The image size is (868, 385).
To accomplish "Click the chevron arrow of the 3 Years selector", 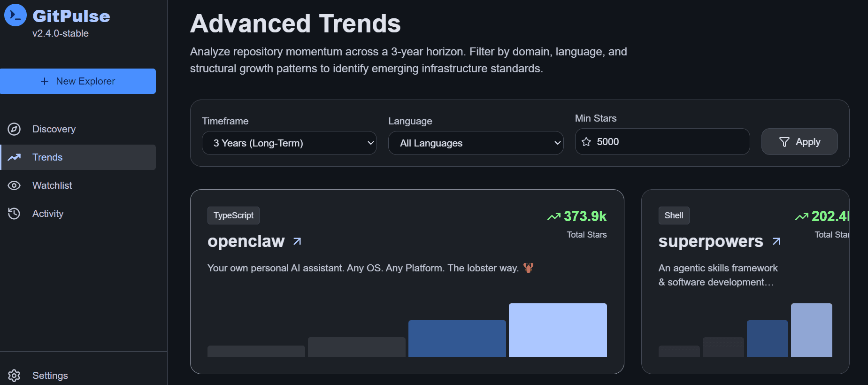I will click(x=371, y=143).
